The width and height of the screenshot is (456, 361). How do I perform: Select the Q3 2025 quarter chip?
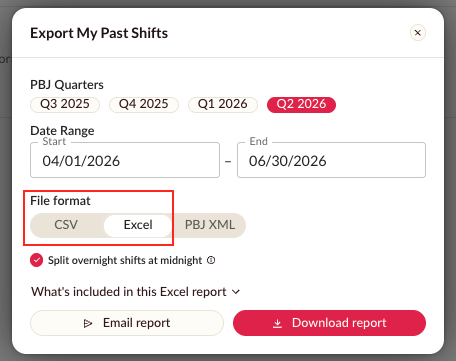click(x=65, y=104)
